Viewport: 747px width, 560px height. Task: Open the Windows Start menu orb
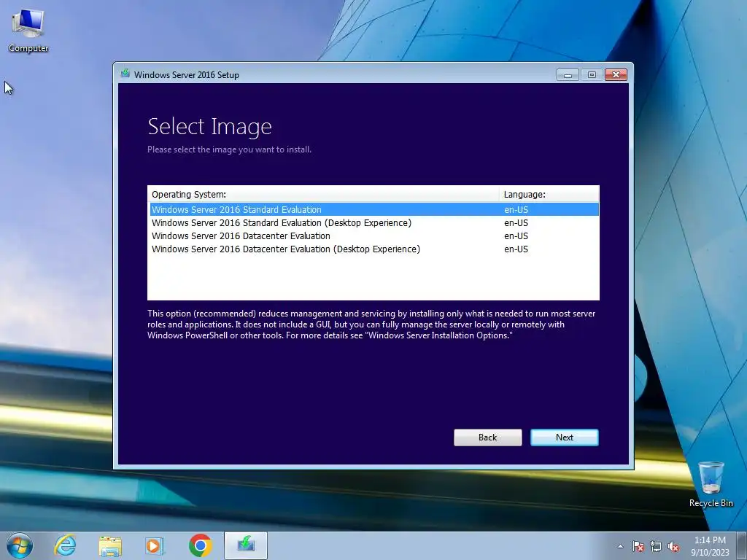(20, 545)
